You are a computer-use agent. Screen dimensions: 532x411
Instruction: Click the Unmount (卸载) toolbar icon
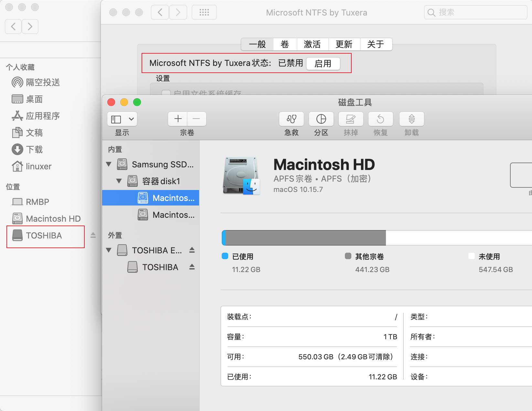[x=411, y=119]
